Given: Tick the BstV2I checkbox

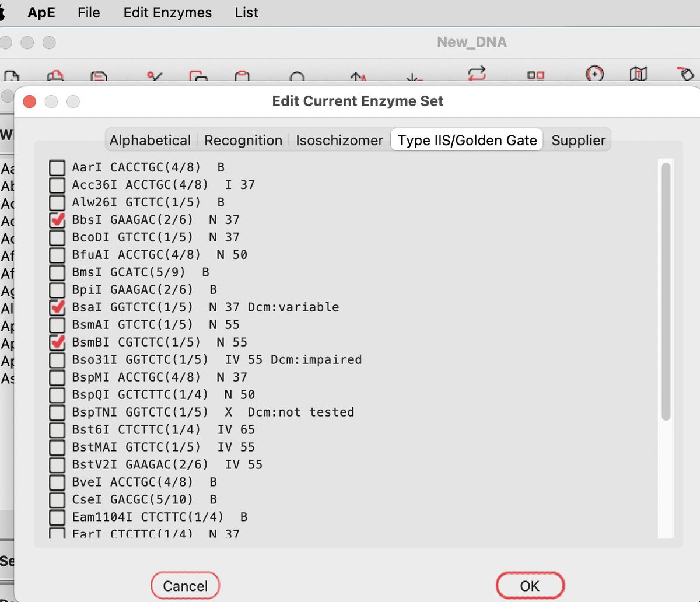Looking at the screenshot, I should point(57,466).
